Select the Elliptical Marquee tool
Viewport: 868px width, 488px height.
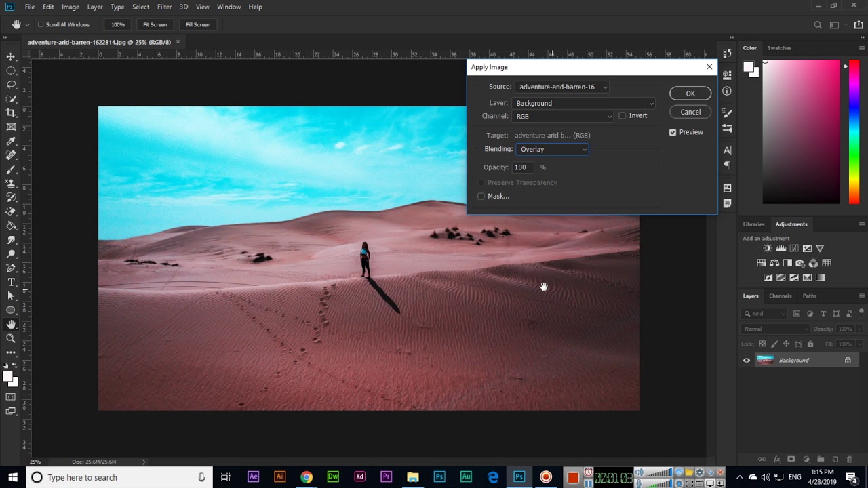11,70
